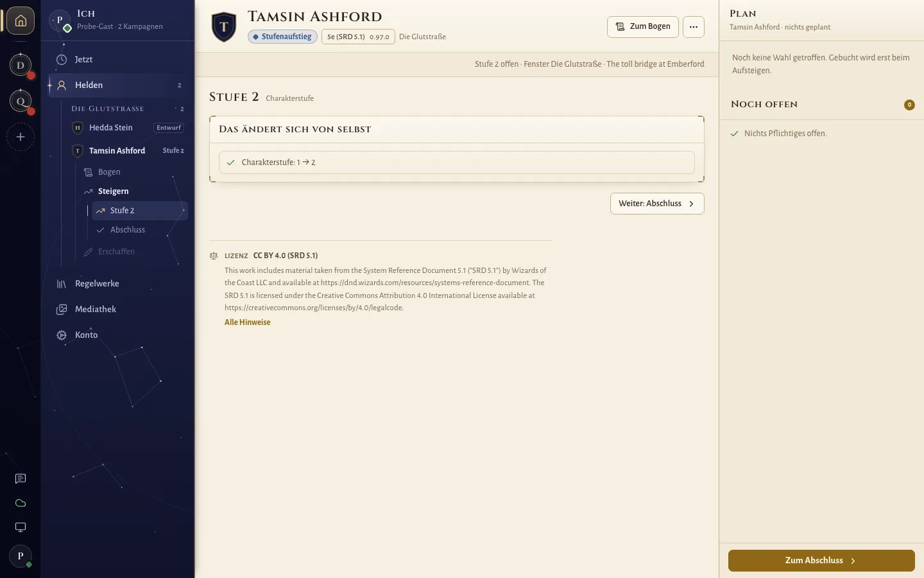The width and height of the screenshot is (924, 578).
Task: Select Stufe 2 step in sidebar
Action: coord(139,211)
